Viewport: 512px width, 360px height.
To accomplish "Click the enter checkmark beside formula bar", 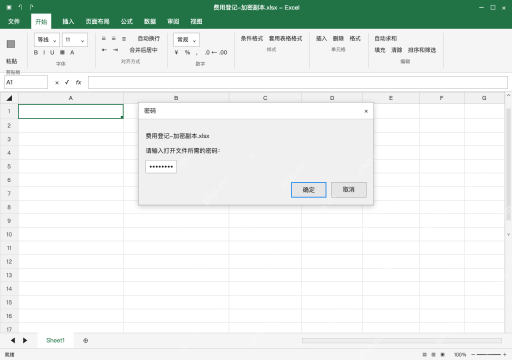I will (67, 82).
